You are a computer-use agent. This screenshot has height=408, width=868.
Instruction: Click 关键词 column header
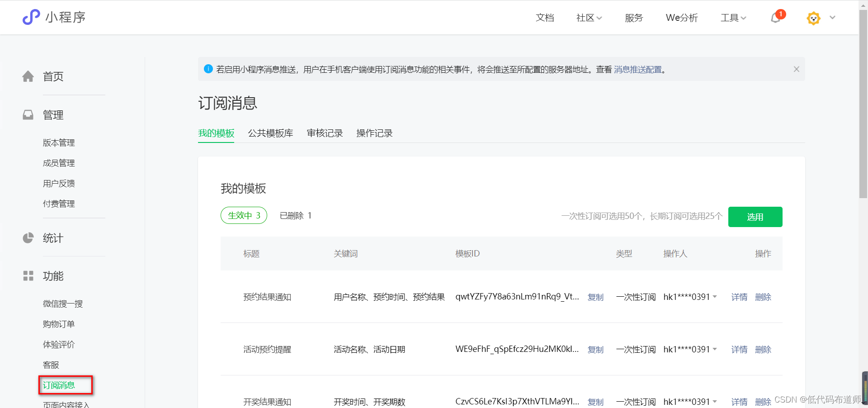346,254
